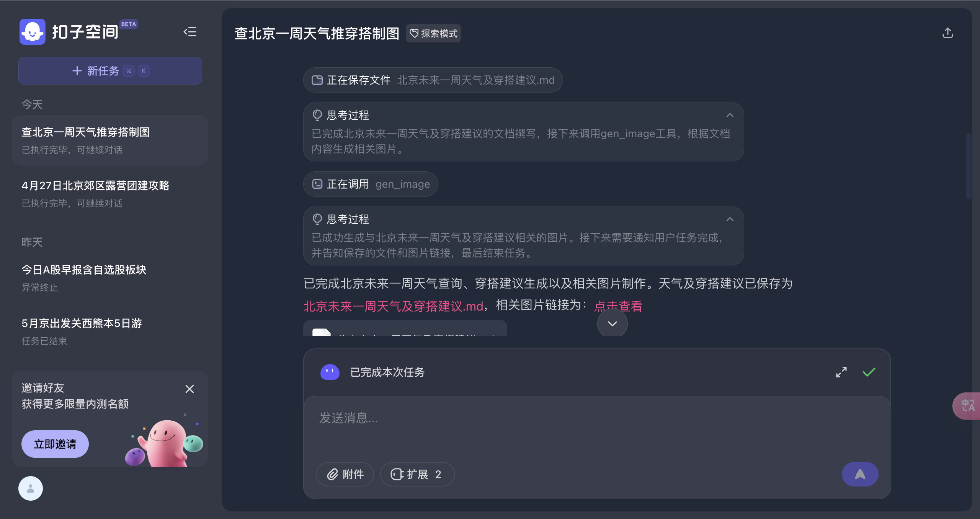Close the invite friends banner

(x=189, y=389)
